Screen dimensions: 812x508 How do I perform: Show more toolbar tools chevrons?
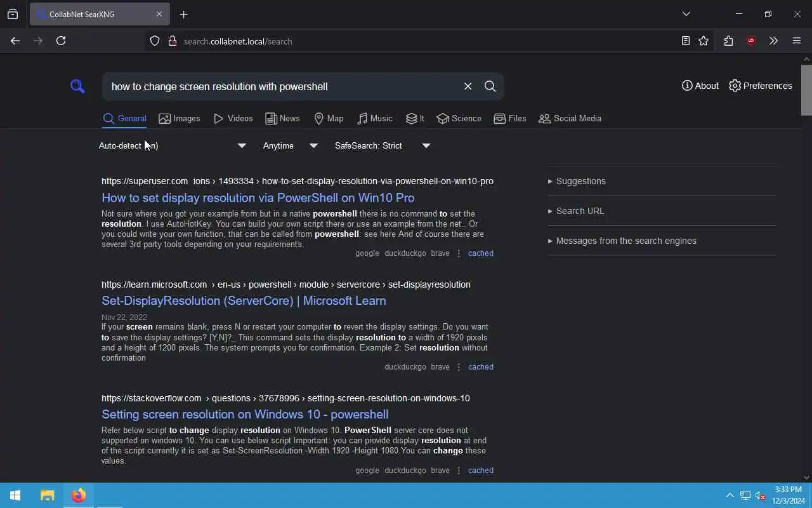click(773, 41)
